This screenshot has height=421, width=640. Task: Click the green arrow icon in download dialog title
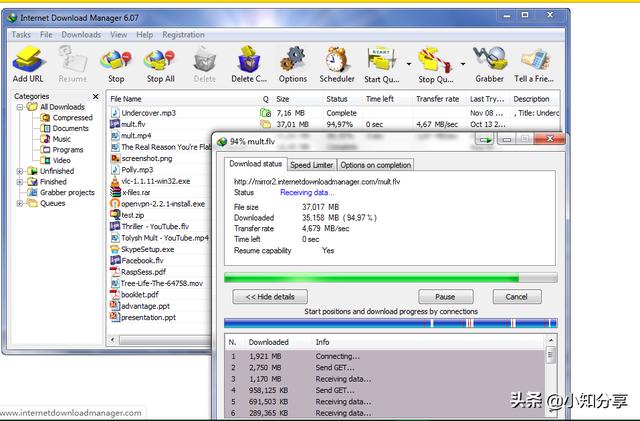click(x=485, y=140)
